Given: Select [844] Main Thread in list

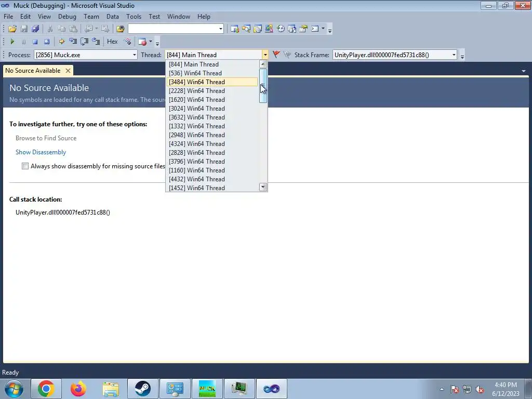Looking at the screenshot, I should [212, 64].
